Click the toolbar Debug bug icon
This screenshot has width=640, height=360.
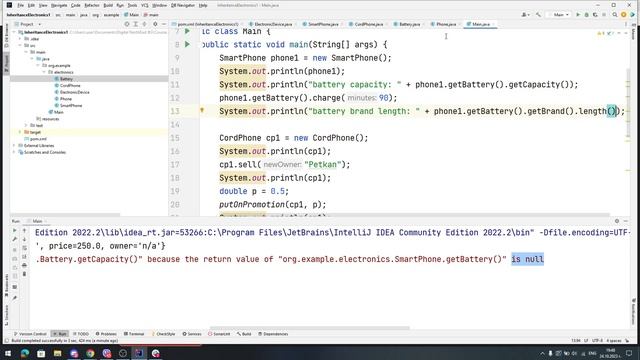click(x=587, y=15)
